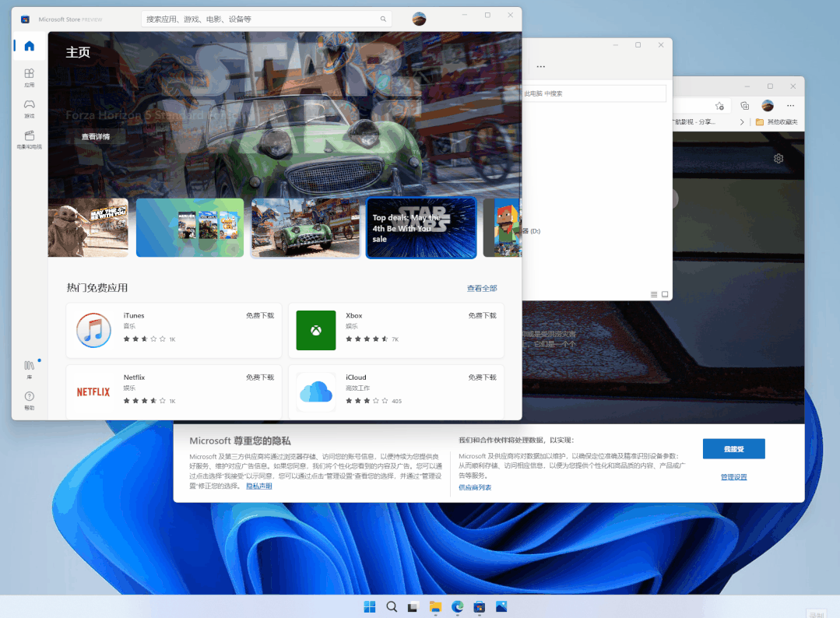Click the Microsoft Store logo in title bar
Viewport: 840px width, 618px height.
click(x=25, y=19)
